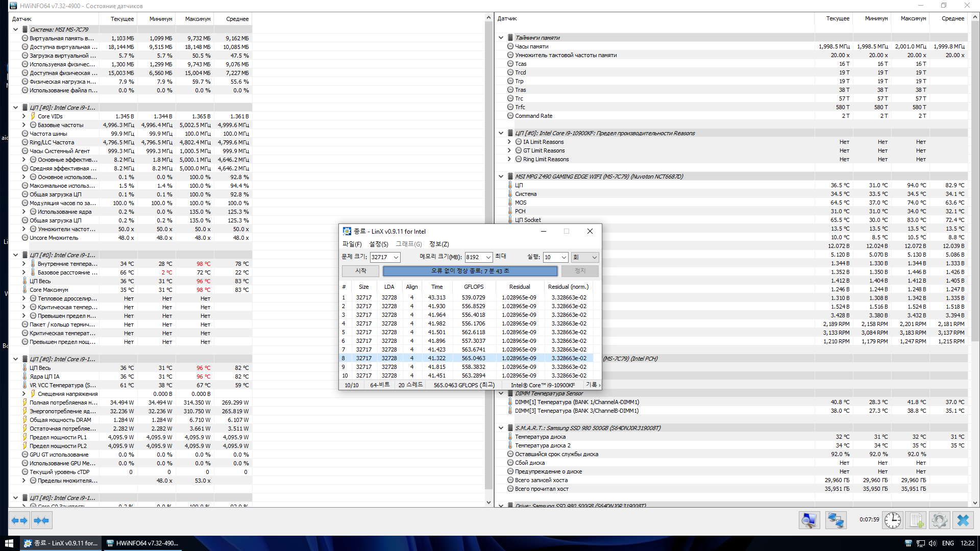
Task: Open the remote network computers icon
Action: click(836, 520)
